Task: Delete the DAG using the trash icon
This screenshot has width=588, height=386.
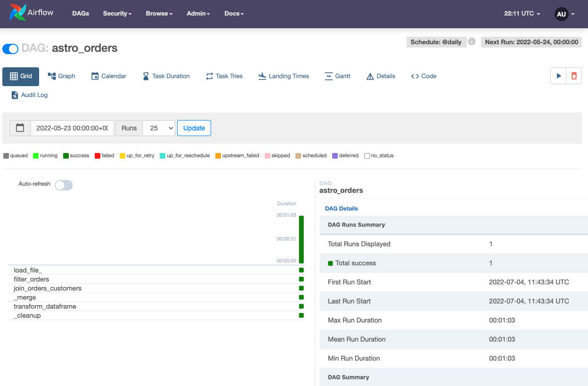Action: (x=574, y=76)
